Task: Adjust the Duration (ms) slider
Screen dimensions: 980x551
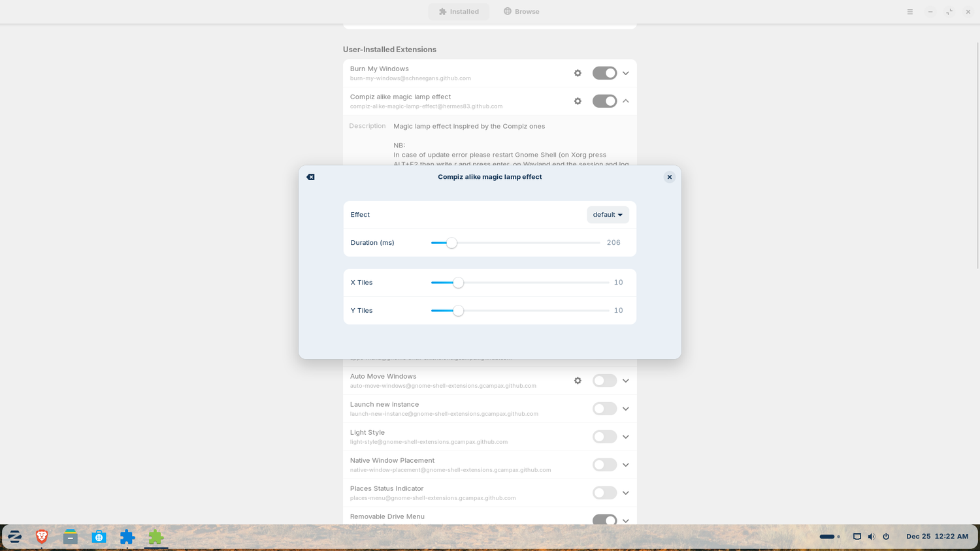Action: click(x=515, y=243)
